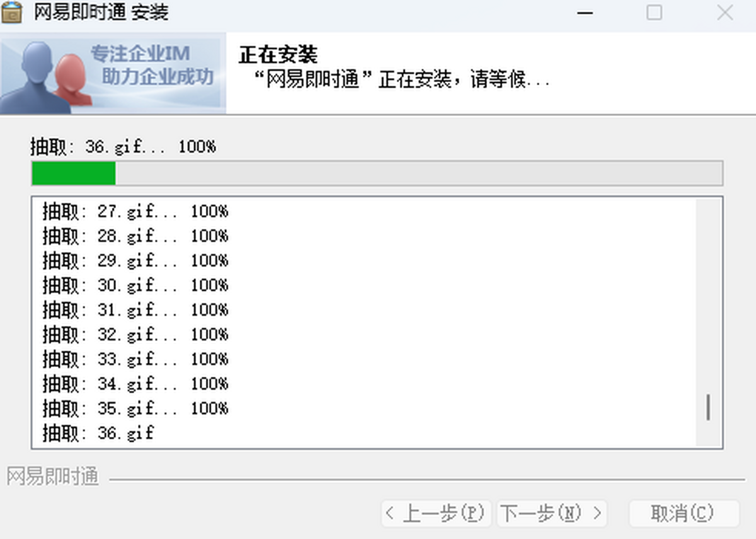This screenshot has width=756, height=539.
Task: Select log row 抽取: 33.gif... 100%
Action: [x=135, y=359]
